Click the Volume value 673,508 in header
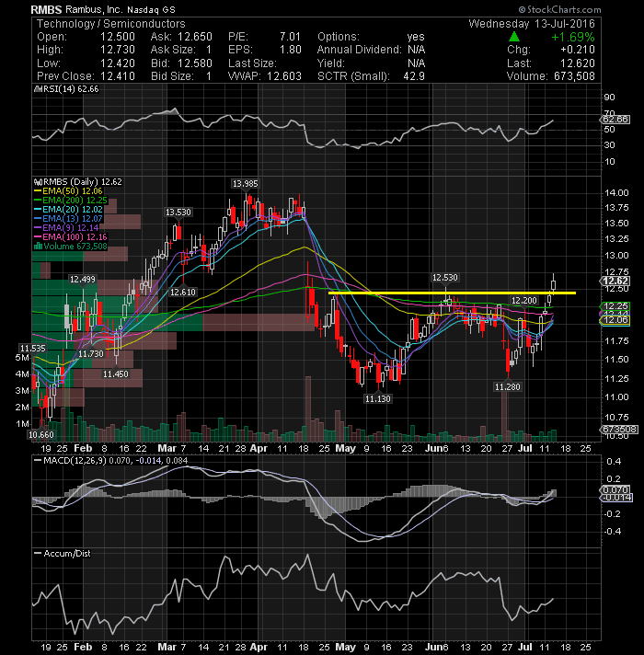The height and width of the screenshot is (655, 644). click(x=574, y=76)
